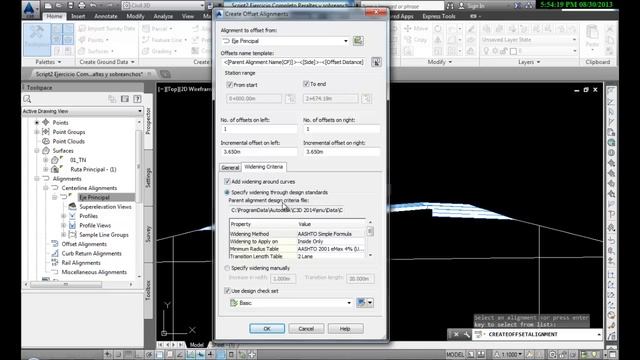Open the Settings side tab in Toolspace
Image resolution: width=640 pixels, height=360 pixels.
click(x=148, y=178)
